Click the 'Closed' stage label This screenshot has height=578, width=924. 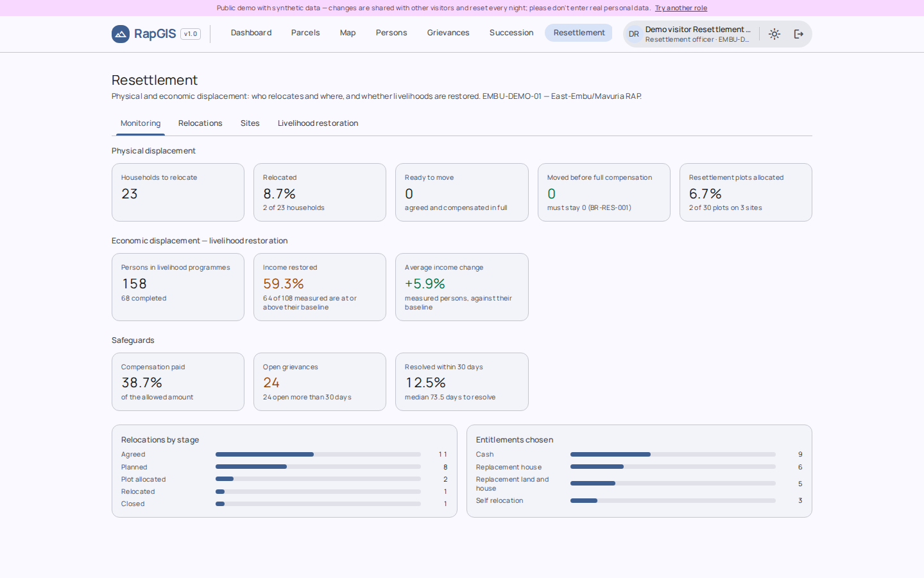(133, 504)
